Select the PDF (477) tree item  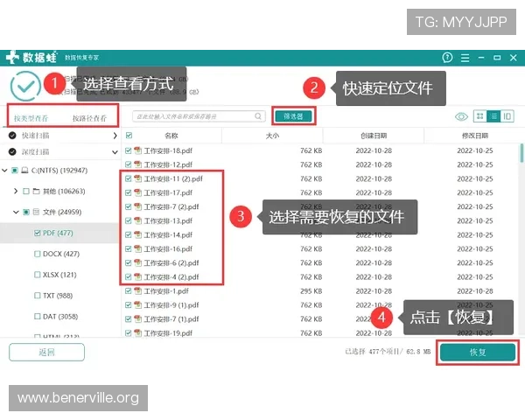point(58,233)
